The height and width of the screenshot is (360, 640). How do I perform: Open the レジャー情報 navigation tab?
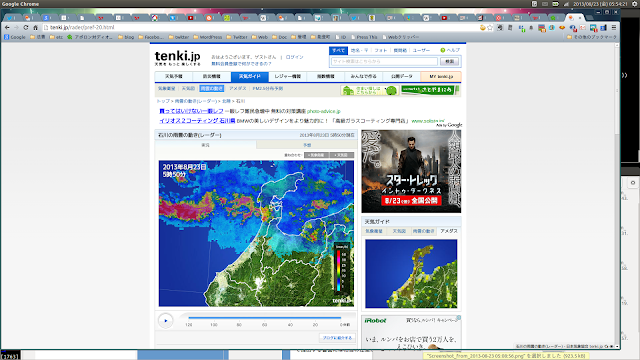287,76
